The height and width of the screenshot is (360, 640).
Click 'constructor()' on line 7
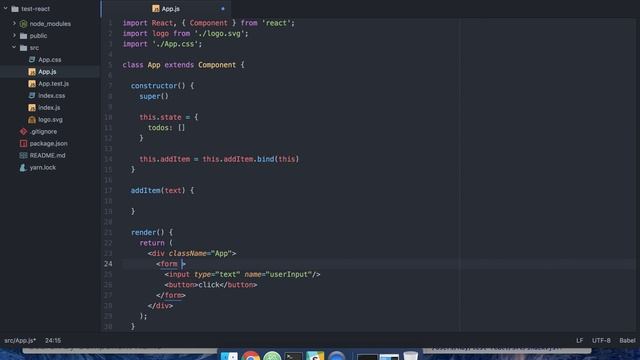(x=158, y=86)
